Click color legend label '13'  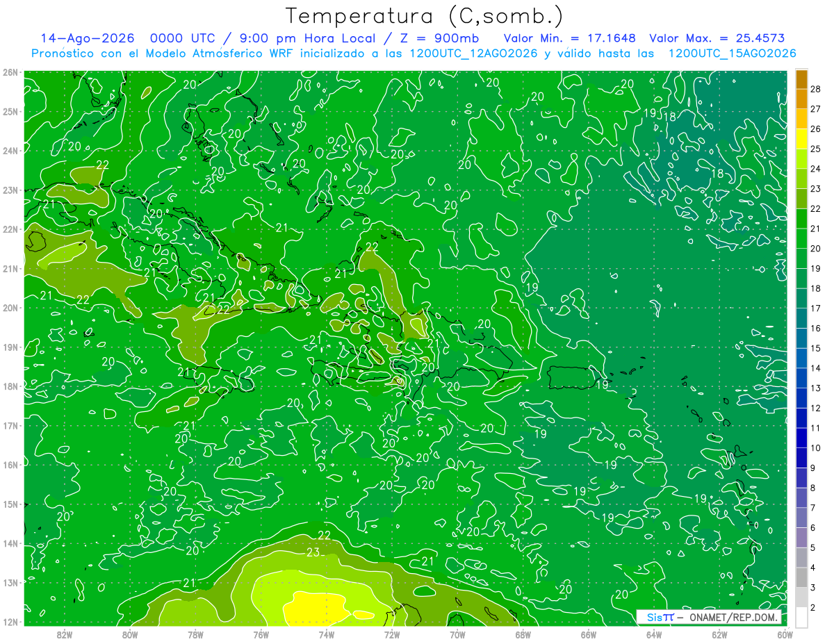point(816,388)
